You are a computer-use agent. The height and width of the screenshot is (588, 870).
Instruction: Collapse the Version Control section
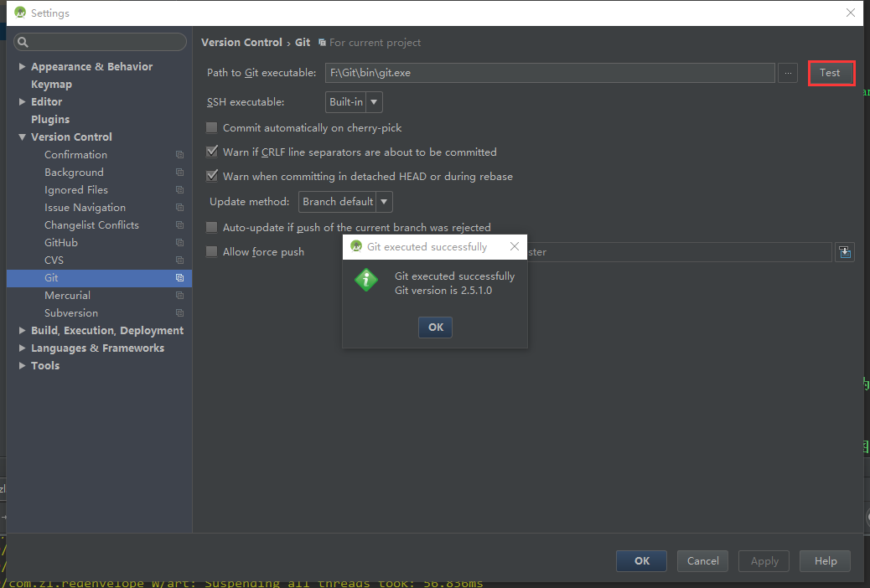[22, 137]
